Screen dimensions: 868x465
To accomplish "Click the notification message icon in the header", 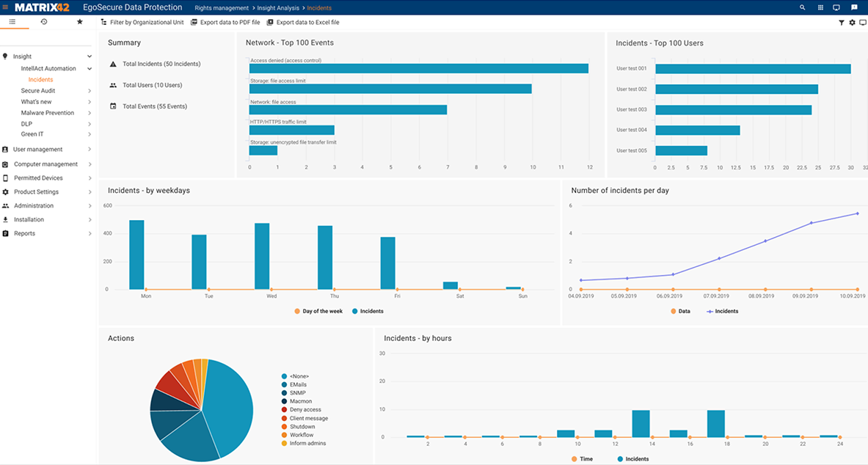I will coord(853,7).
